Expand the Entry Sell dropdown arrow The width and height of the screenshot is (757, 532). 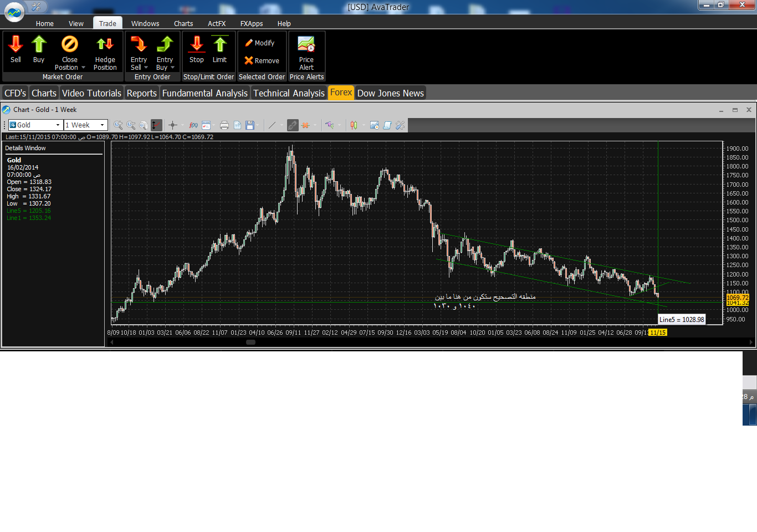tap(146, 68)
